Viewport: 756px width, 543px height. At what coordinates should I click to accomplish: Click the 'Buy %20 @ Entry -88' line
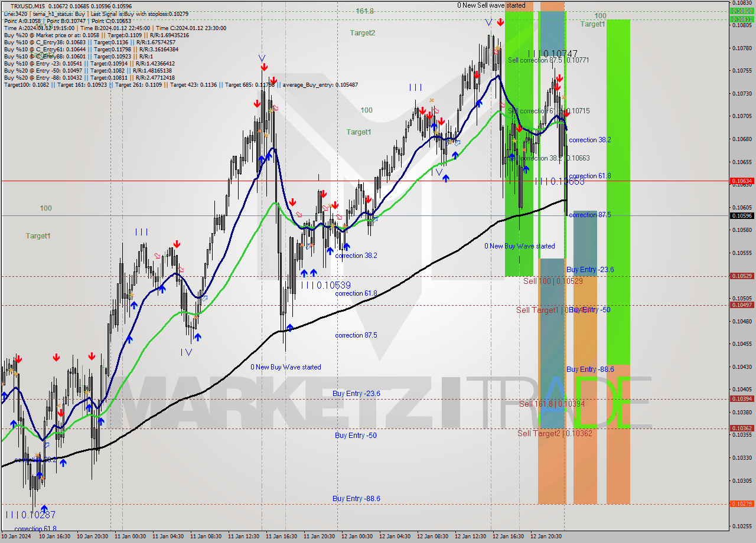click(x=89, y=77)
